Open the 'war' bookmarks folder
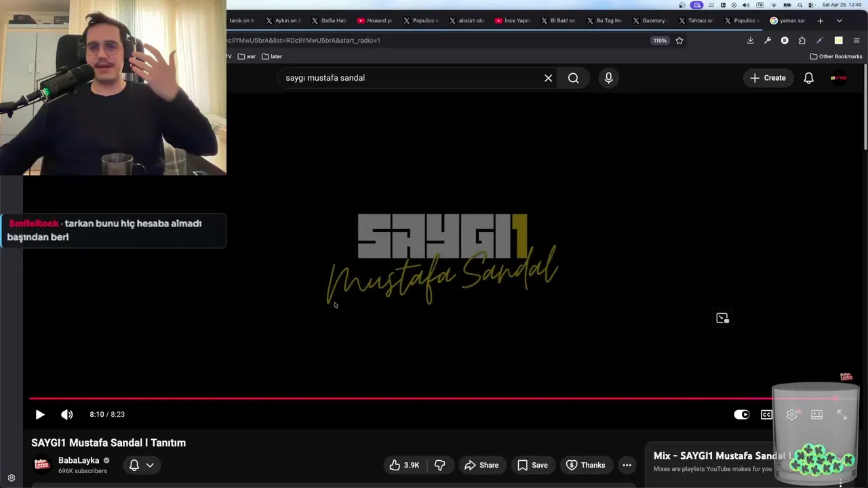 [x=247, y=56]
